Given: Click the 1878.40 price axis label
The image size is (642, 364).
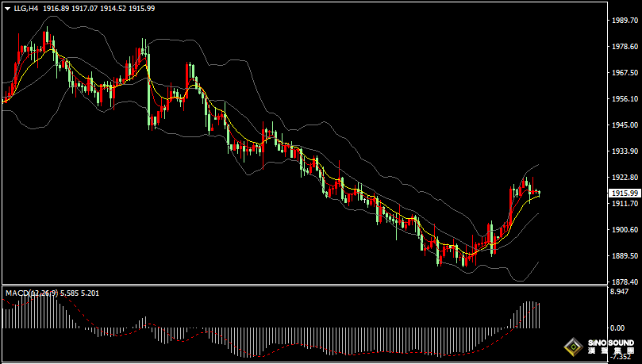Looking at the screenshot, I should pyautogui.click(x=625, y=282).
